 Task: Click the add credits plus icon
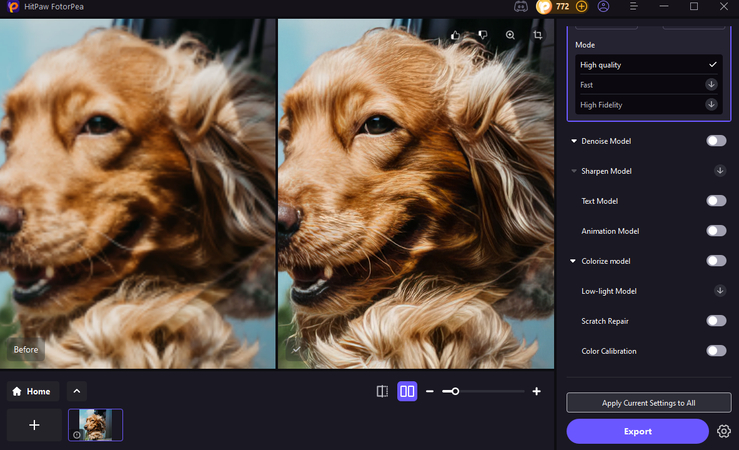[x=582, y=7]
